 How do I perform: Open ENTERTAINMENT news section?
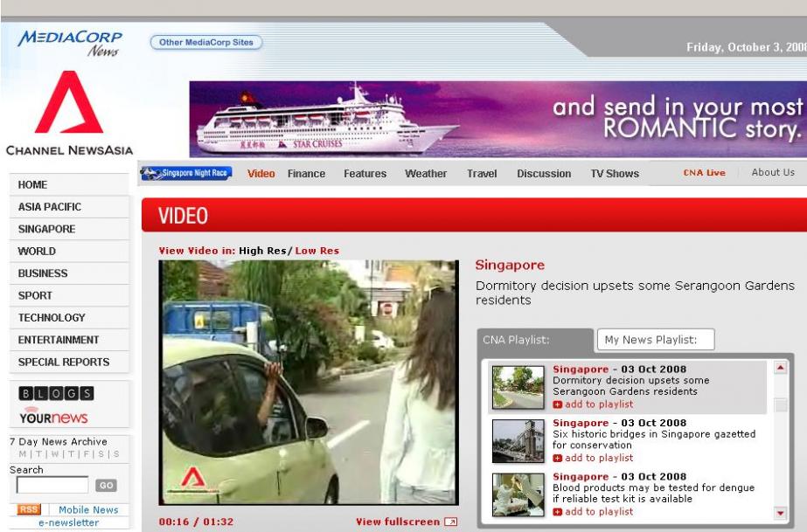click(x=69, y=340)
